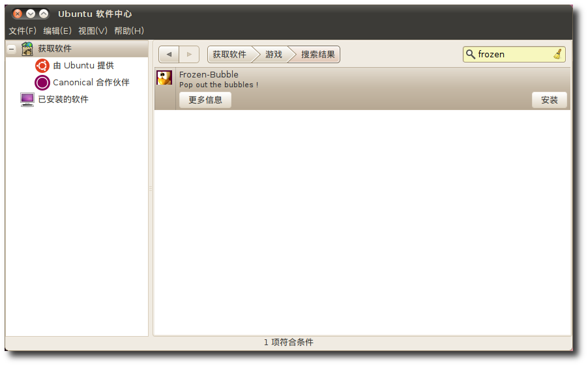The width and height of the screenshot is (588, 366).
Task: Select Canonical 合作伙伴 in sidebar
Action: click(91, 83)
